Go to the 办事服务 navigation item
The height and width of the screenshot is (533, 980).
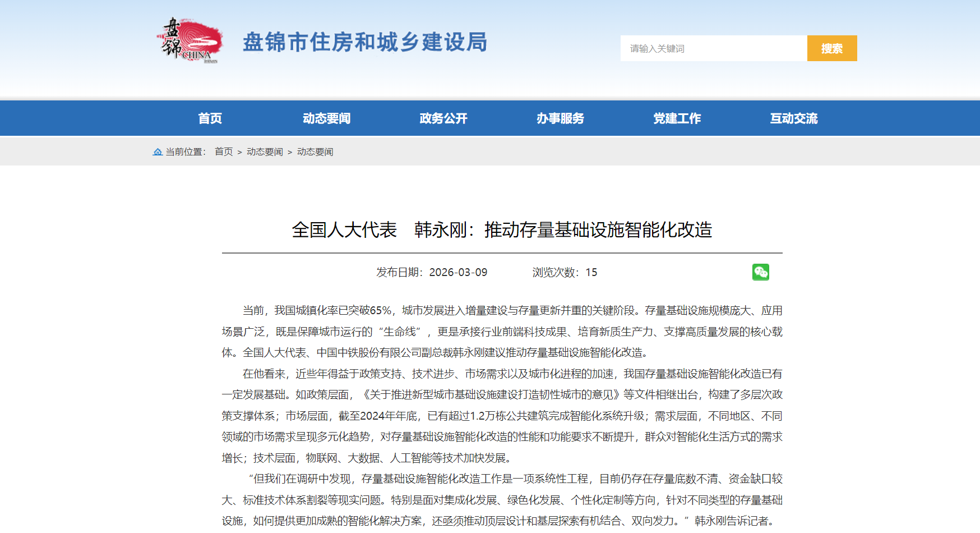560,118
